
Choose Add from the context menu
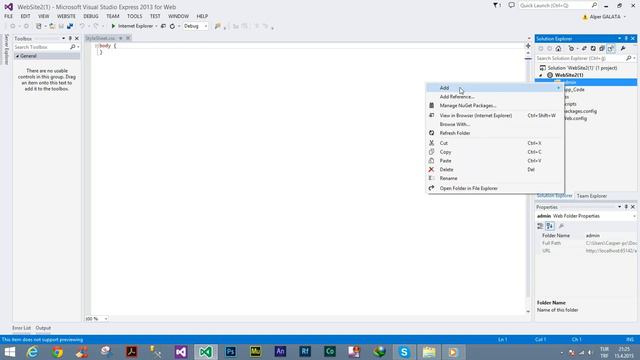point(495,88)
